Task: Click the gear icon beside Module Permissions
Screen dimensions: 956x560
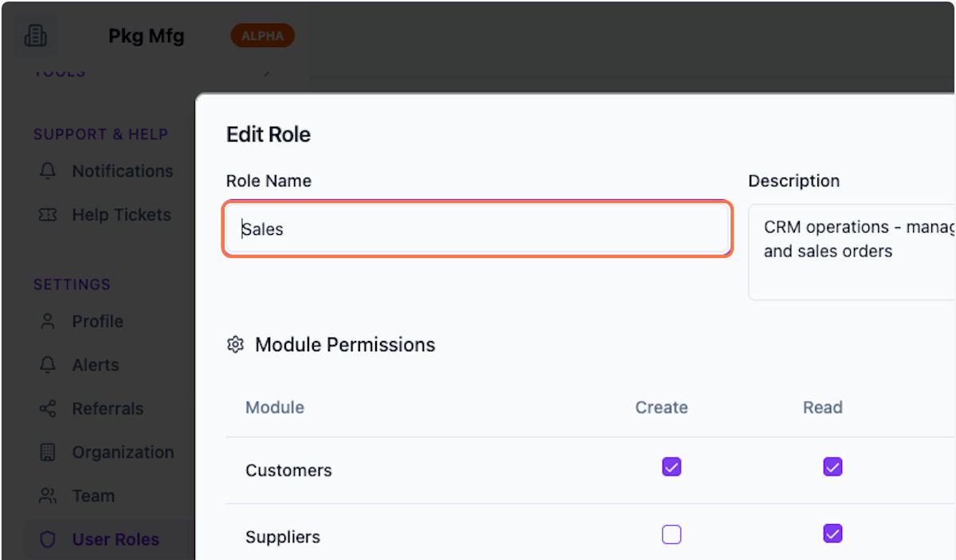Action: 235,344
